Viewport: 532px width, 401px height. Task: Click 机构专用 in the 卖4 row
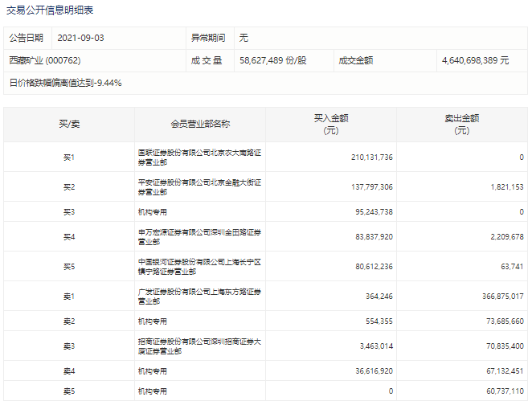coord(153,371)
